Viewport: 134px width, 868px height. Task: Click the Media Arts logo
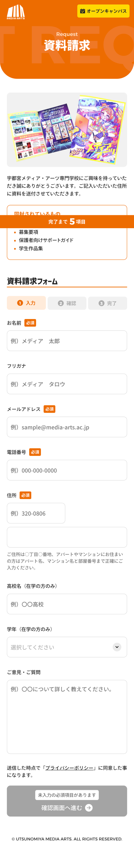point(16,12)
